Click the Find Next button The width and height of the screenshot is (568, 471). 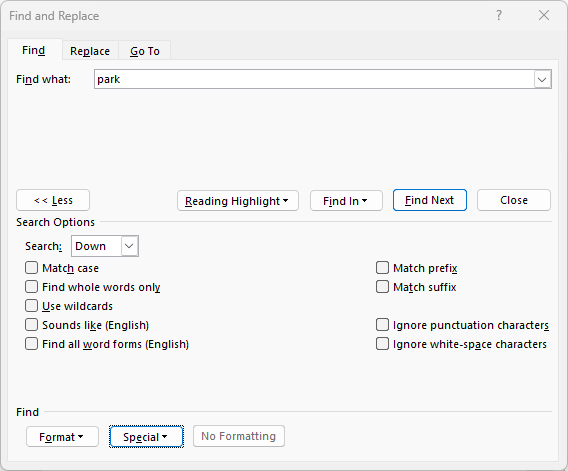point(430,200)
